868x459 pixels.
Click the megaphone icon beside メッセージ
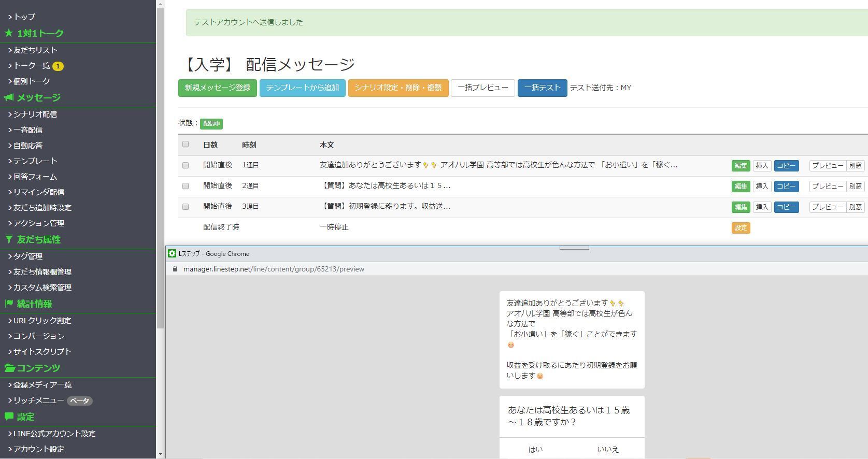pyautogui.click(x=9, y=98)
